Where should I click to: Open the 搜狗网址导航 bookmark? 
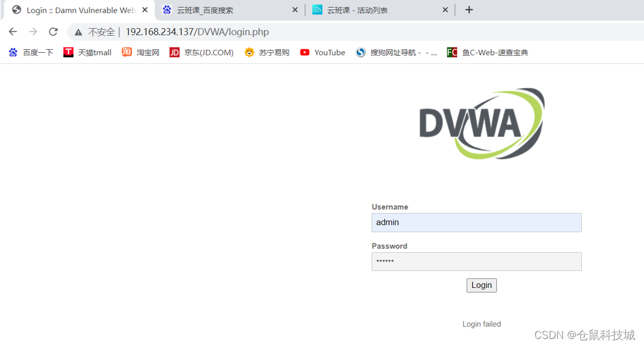396,53
